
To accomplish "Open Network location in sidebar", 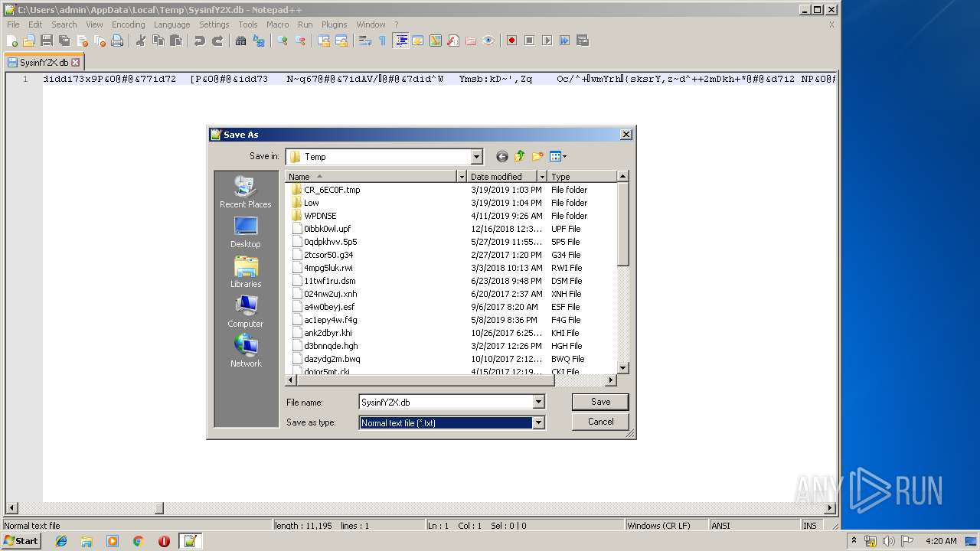I will point(245,351).
